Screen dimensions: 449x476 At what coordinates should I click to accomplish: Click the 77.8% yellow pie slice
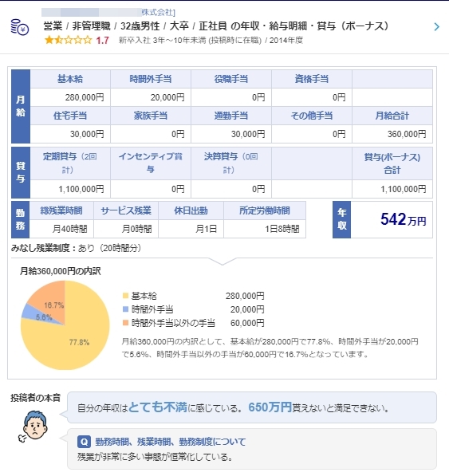coord(76,340)
